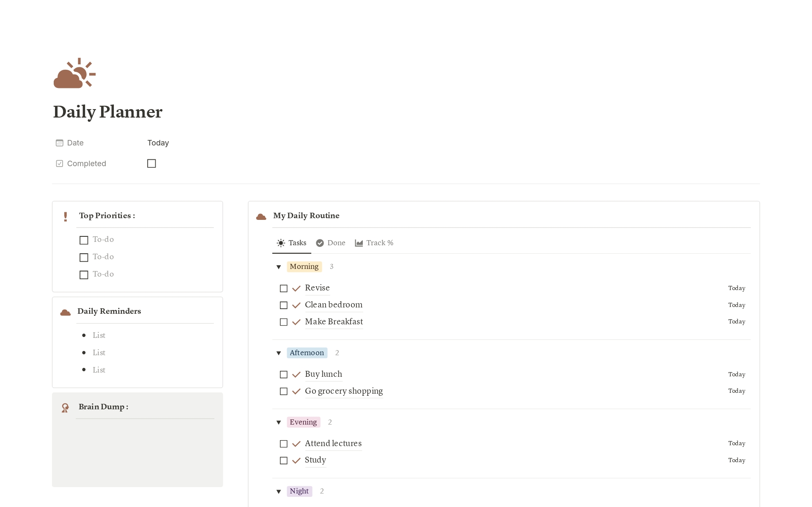Click the Today date value
The width and height of the screenshot is (812, 507).
pyautogui.click(x=158, y=143)
